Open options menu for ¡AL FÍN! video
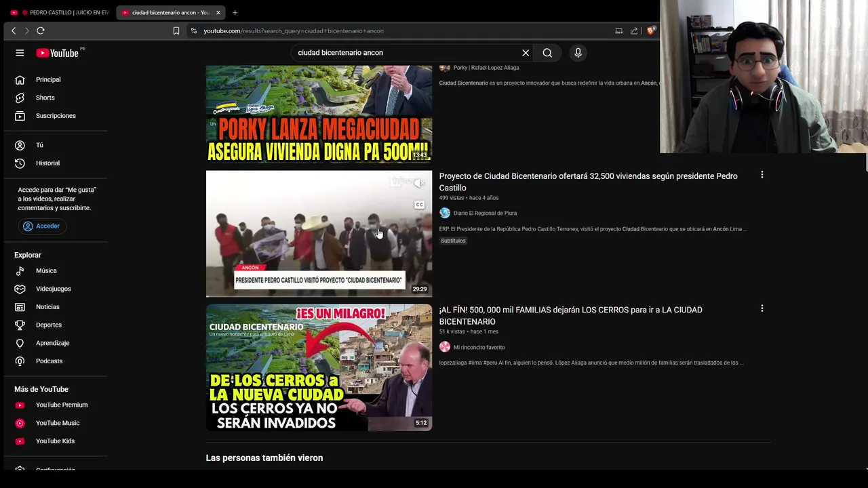 point(762,308)
